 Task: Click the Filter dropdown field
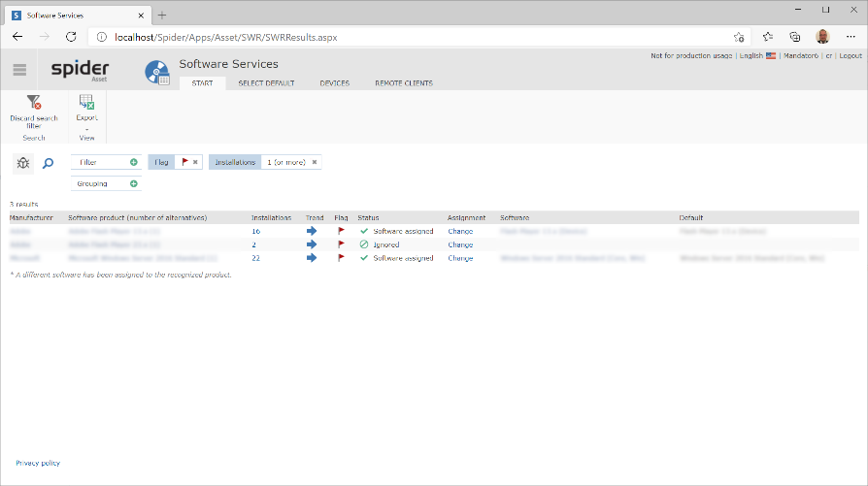pos(106,162)
